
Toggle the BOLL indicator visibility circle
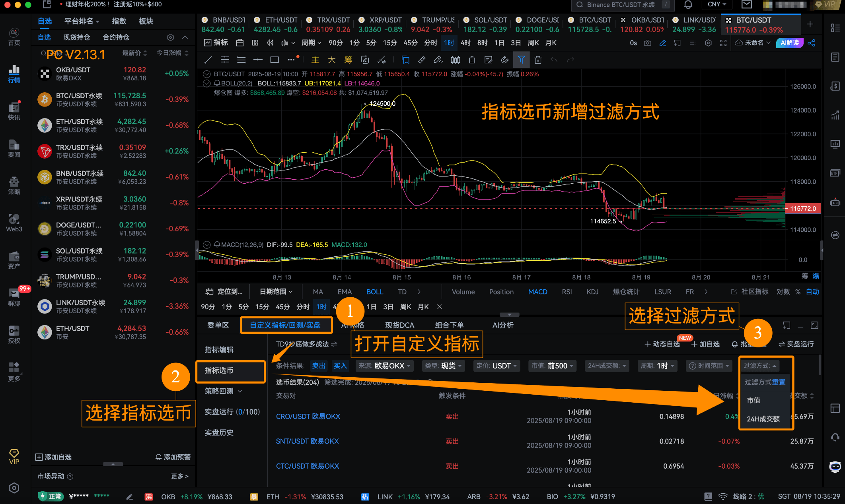click(x=206, y=83)
